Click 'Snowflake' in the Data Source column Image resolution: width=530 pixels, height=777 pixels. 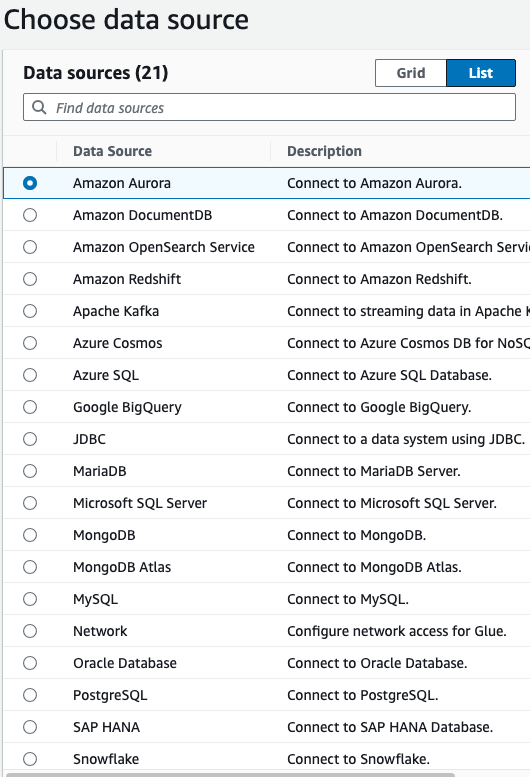106,759
